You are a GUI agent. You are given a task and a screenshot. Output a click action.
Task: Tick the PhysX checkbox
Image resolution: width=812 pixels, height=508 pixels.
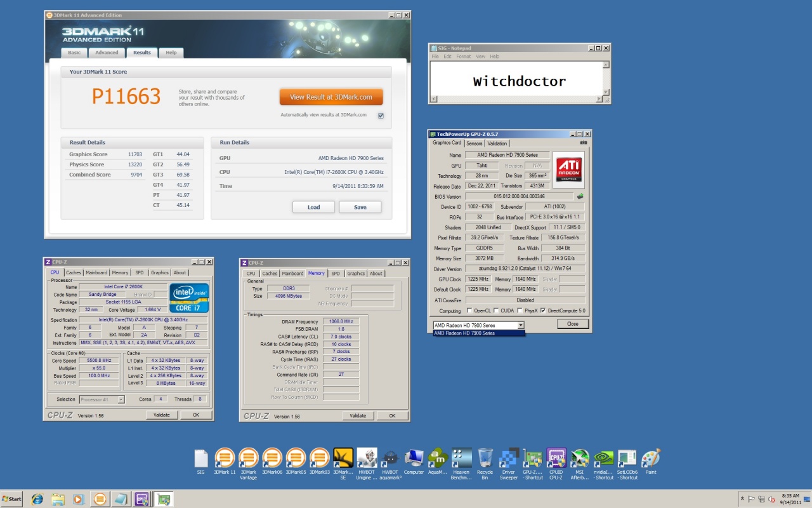pos(521,311)
